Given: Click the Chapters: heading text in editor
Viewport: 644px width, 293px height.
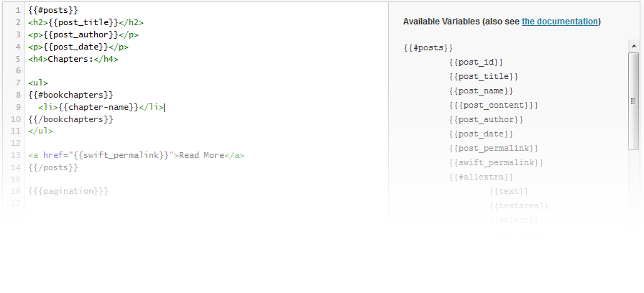Looking at the screenshot, I should [x=70, y=59].
